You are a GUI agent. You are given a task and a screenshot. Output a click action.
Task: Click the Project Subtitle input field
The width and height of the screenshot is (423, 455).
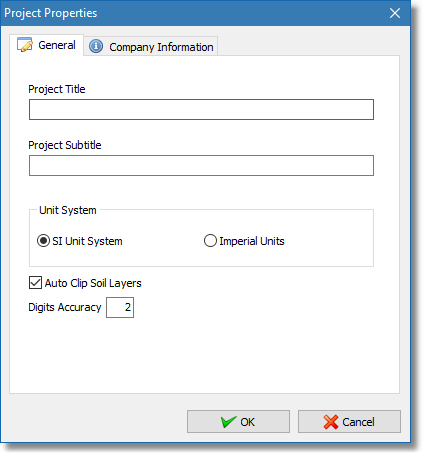click(x=201, y=165)
